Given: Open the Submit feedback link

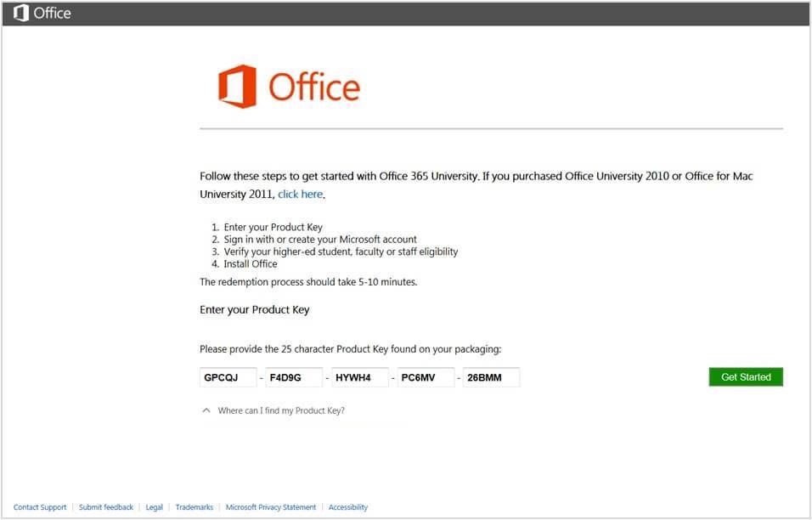Looking at the screenshot, I should coord(105,506).
